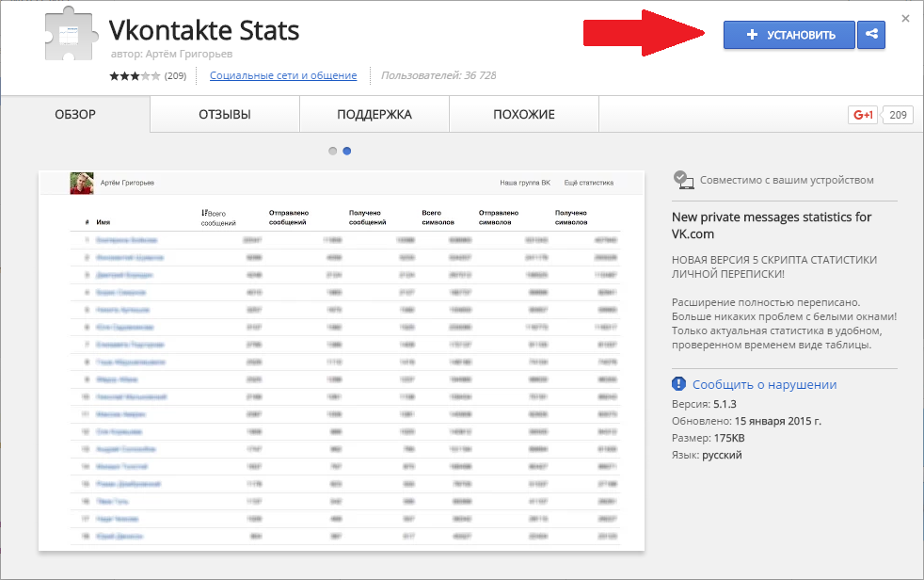Click the 209 Google plus counter
This screenshot has height=580, width=924.
click(898, 115)
